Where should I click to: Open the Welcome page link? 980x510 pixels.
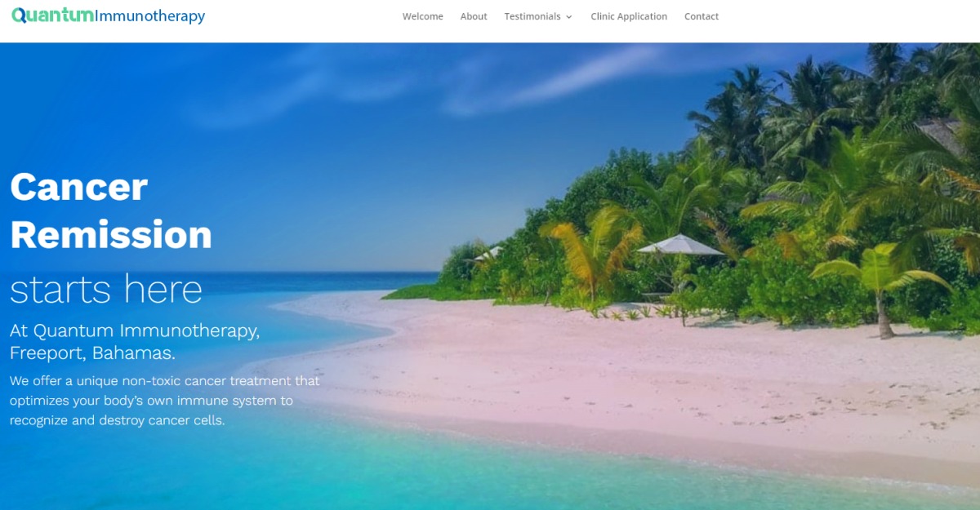pyautogui.click(x=423, y=16)
